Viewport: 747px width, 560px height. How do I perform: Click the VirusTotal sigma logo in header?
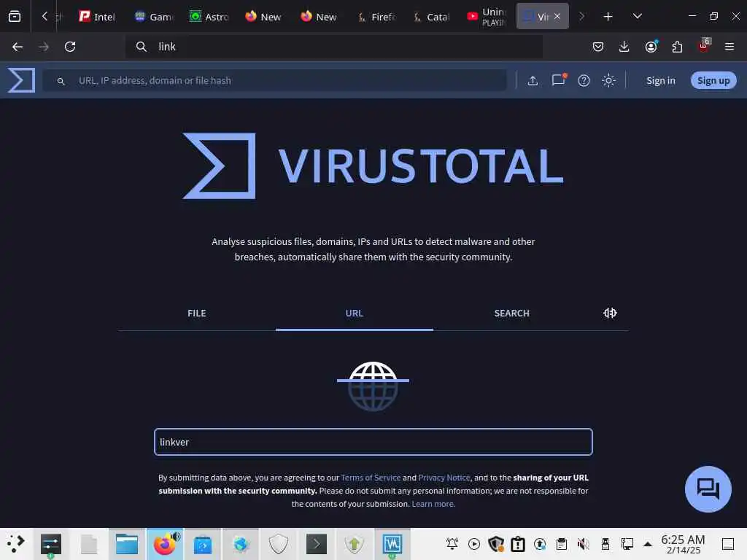coord(21,80)
